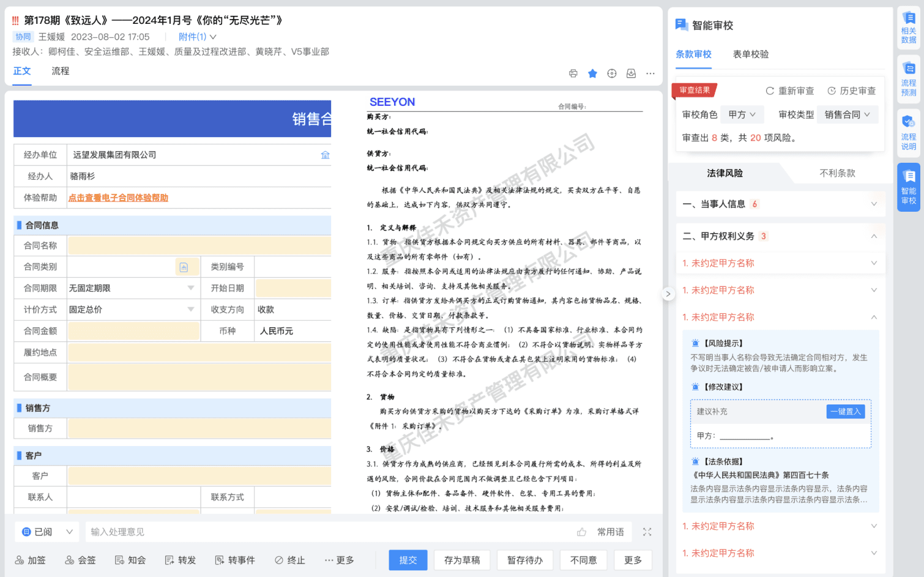Select the 表单校验 tab
Viewport: 924px width, 577px height.
click(x=751, y=54)
